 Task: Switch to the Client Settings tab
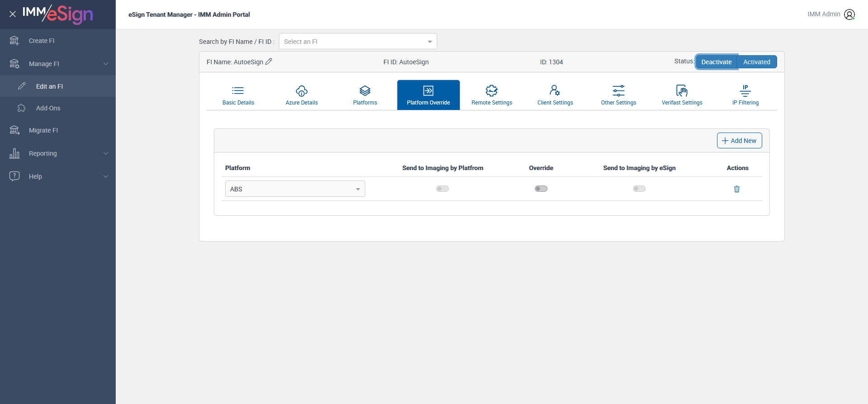coord(555,95)
